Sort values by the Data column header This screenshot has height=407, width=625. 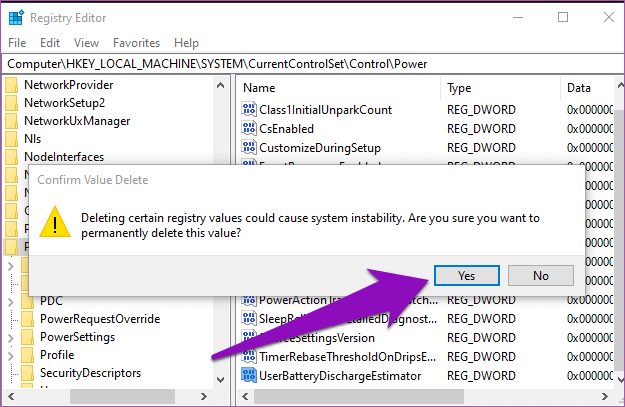tap(579, 88)
